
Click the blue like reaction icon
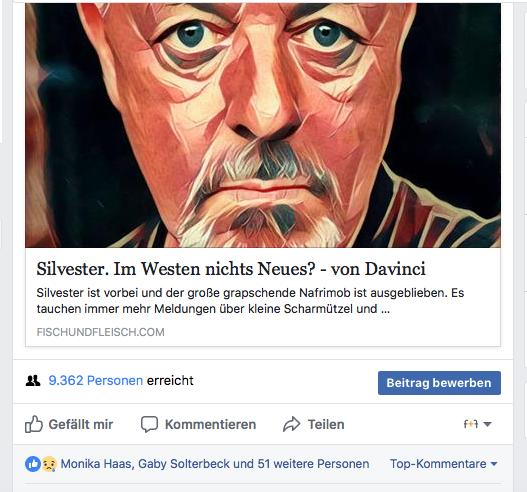click(33, 464)
